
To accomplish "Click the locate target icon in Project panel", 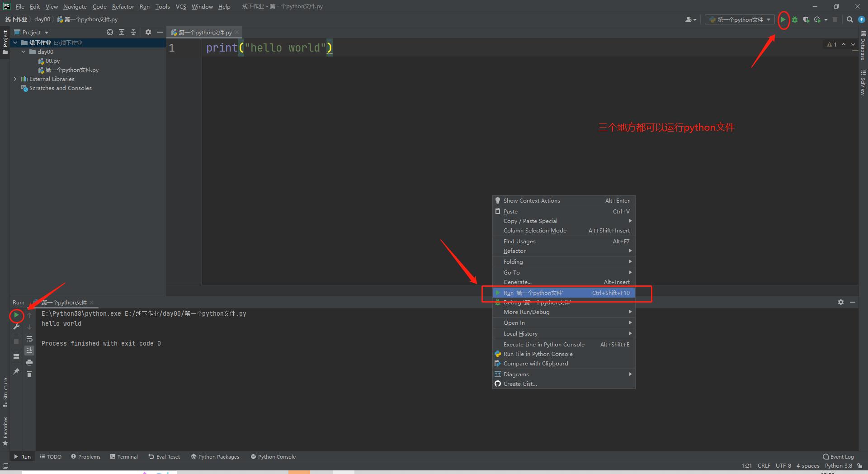I will tap(110, 32).
